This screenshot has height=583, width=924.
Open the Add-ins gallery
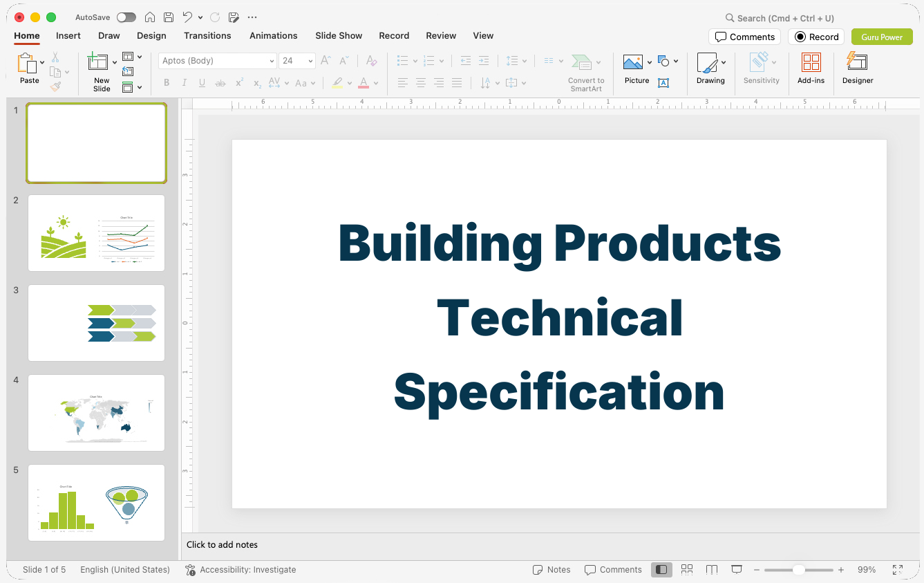click(811, 69)
